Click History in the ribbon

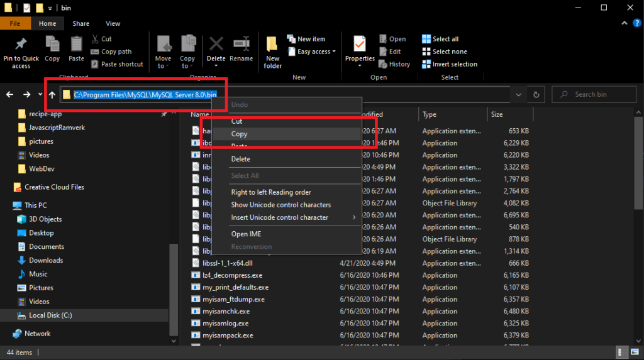pyautogui.click(x=394, y=65)
